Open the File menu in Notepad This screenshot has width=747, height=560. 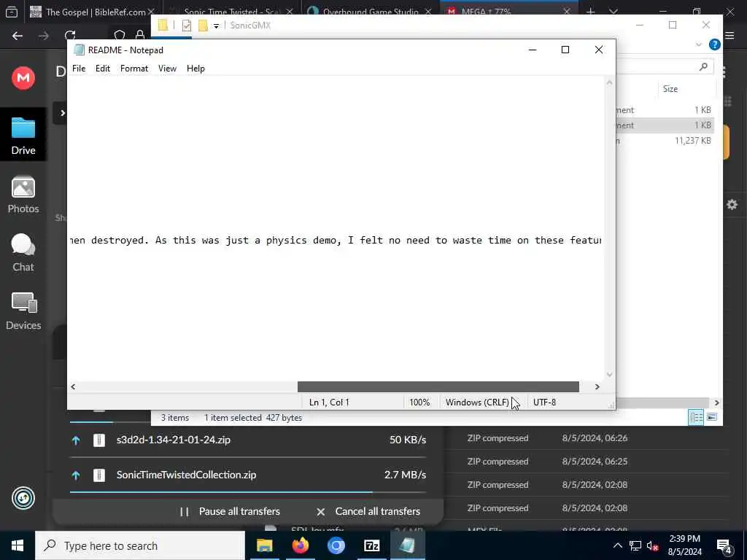click(x=79, y=69)
